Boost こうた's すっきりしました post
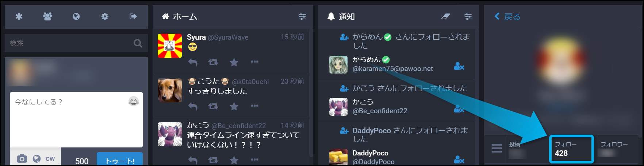644x166 pixels. [x=213, y=106]
